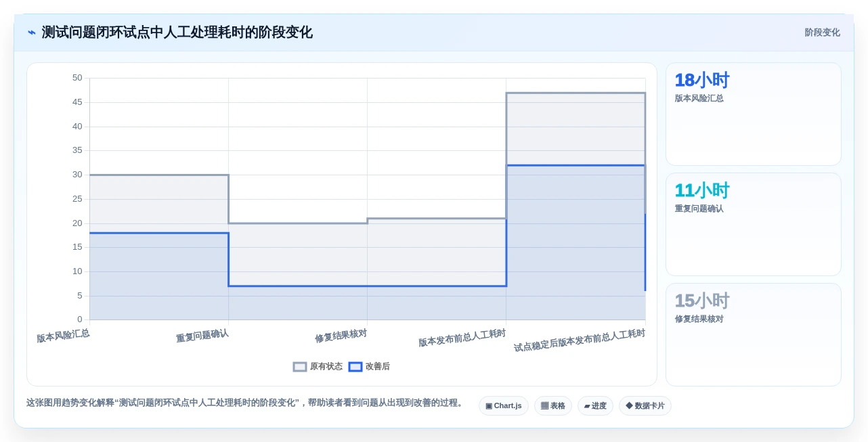Viewport: 868px width, 442px height.
Task: Click the 重复问题确认 x-axis label
Action: pos(202,336)
